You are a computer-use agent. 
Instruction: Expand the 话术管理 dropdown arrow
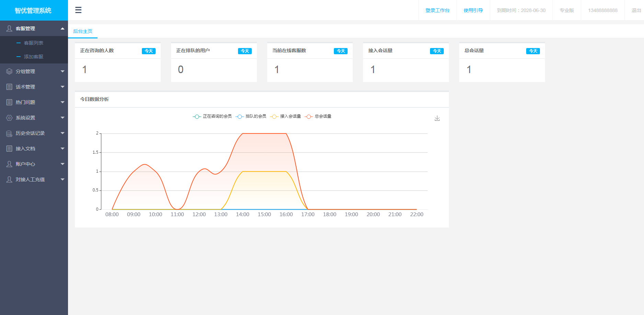[x=63, y=87]
